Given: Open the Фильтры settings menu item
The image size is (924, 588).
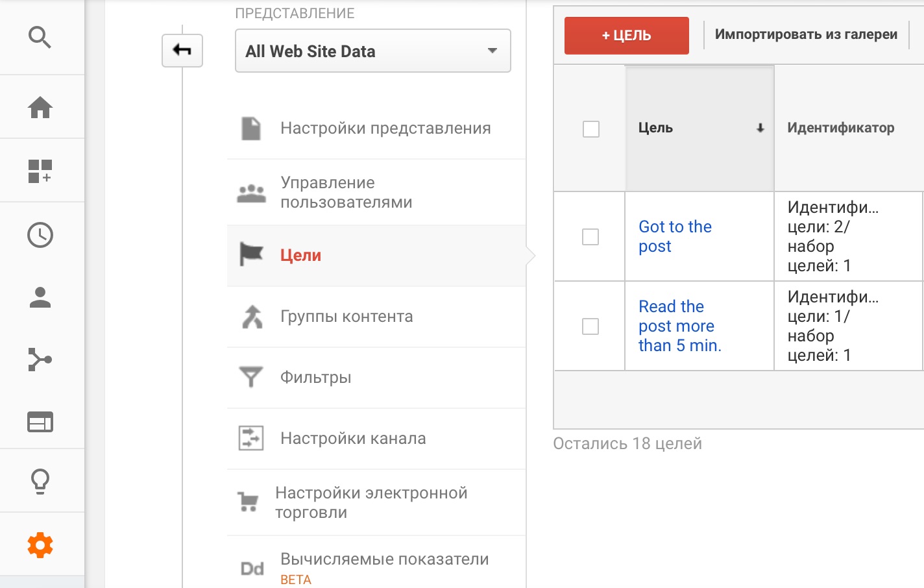Looking at the screenshot, I should tap(314, 376).
